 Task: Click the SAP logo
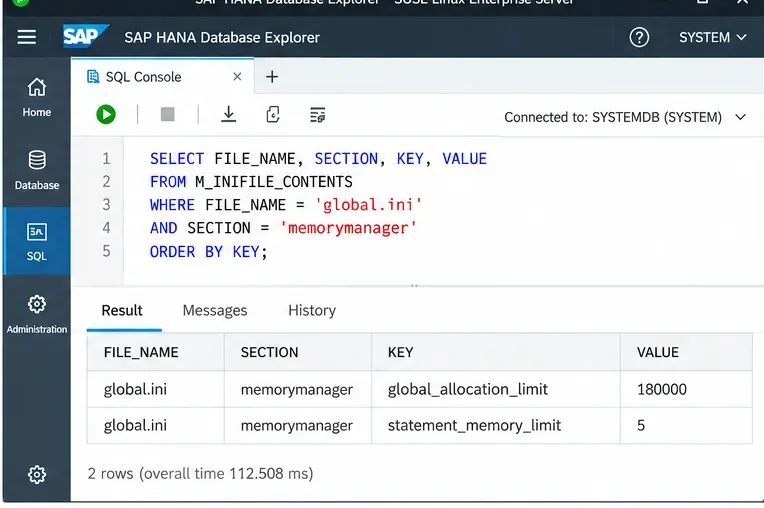86,37
